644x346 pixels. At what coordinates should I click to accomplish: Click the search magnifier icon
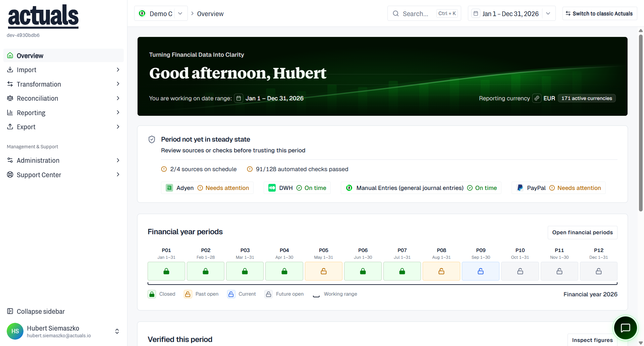pos(396,13)
